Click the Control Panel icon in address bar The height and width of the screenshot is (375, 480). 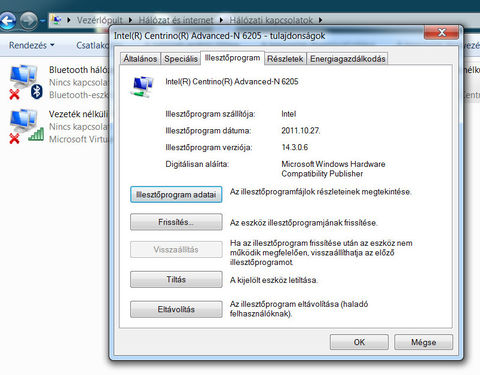coord(56,20)
